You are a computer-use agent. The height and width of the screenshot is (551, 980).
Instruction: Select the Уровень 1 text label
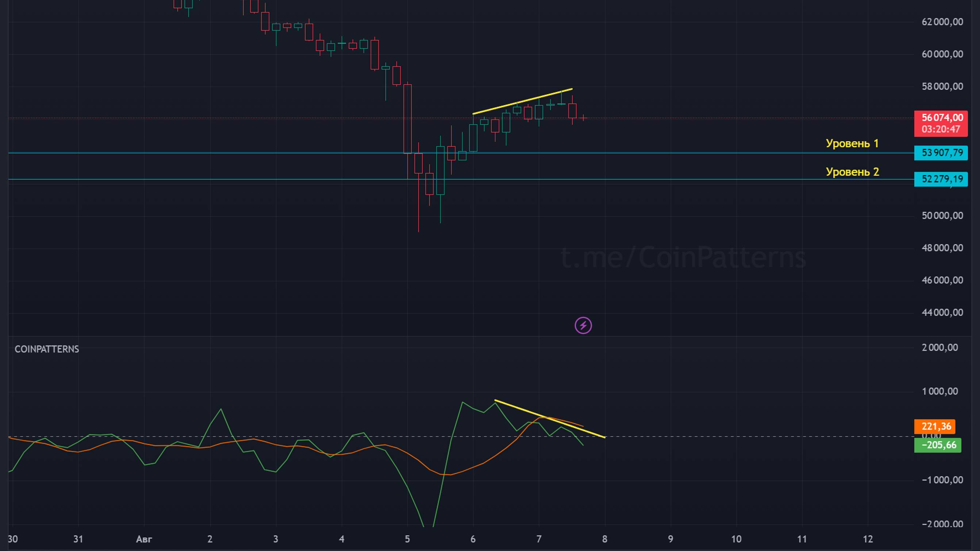[x=852, y=143]
